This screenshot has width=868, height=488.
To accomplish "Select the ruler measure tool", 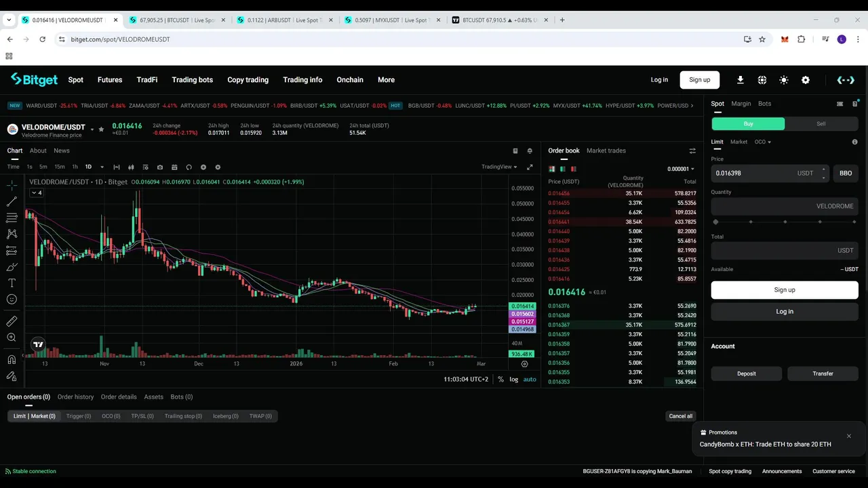I will [x=12, y=321].
